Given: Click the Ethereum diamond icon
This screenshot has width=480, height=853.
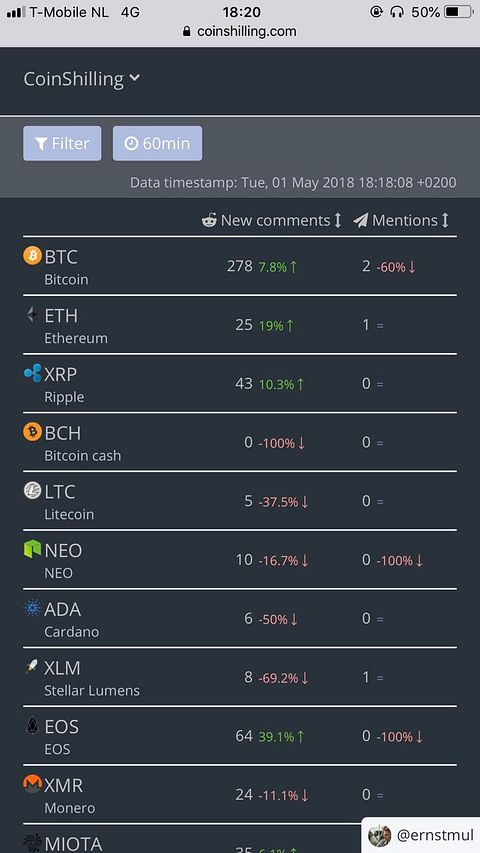Looking at the screenshot, I should tap(32, 314).
